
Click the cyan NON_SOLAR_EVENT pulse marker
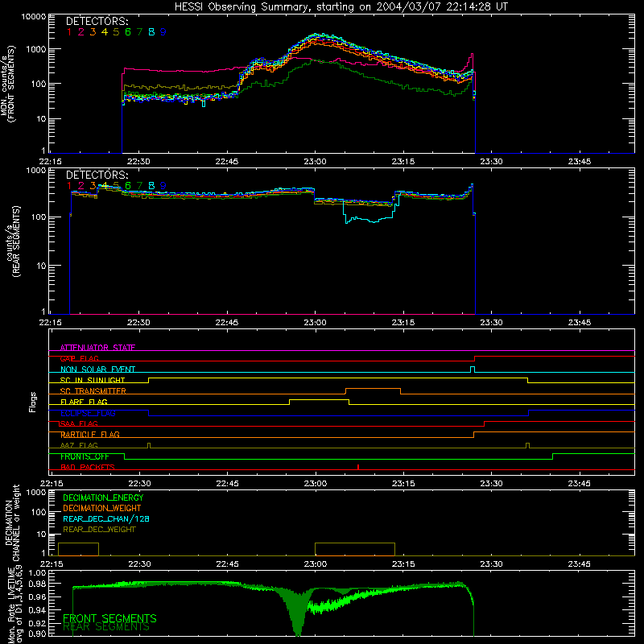coord(473,369)
